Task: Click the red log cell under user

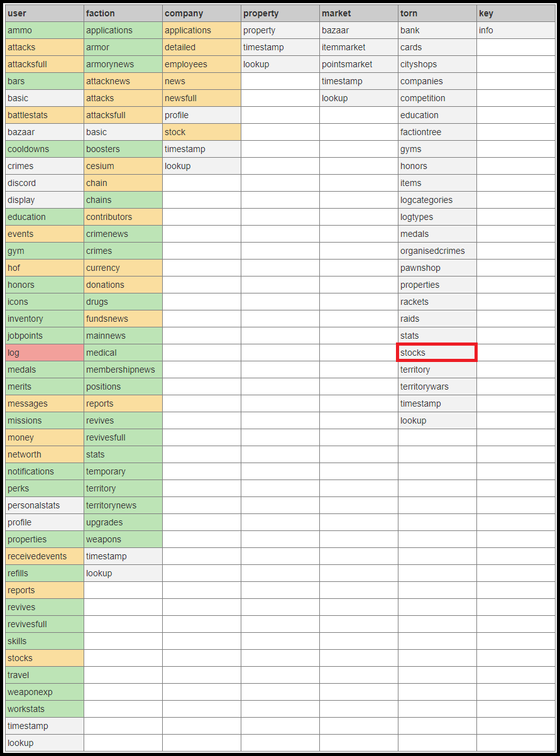Action: click(45, 353)
